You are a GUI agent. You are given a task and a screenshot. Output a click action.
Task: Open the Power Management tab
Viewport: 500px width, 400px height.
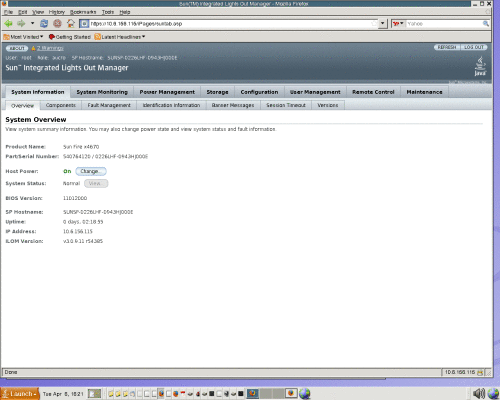click(167, 92)
